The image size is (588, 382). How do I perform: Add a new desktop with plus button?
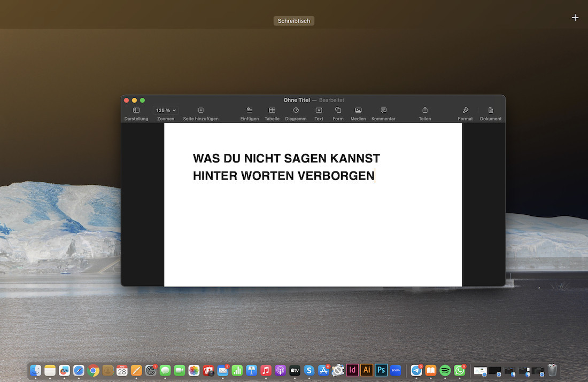pyautogui.click(x=575, y=18)
